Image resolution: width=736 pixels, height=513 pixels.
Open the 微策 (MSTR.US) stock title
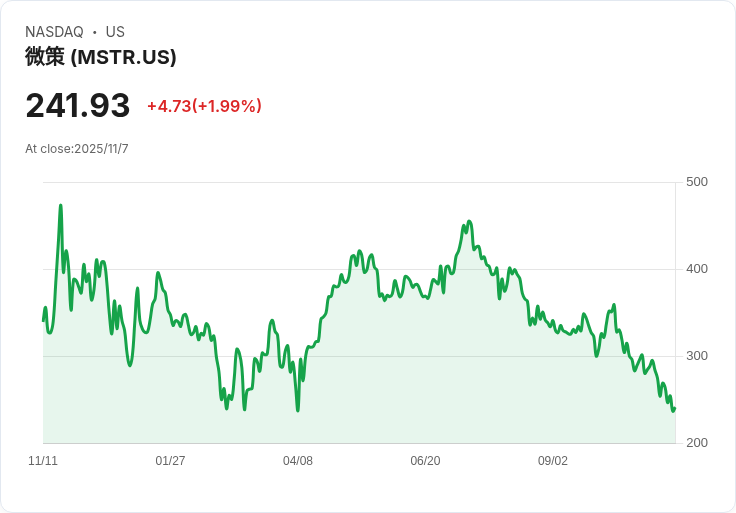point(100,57)
